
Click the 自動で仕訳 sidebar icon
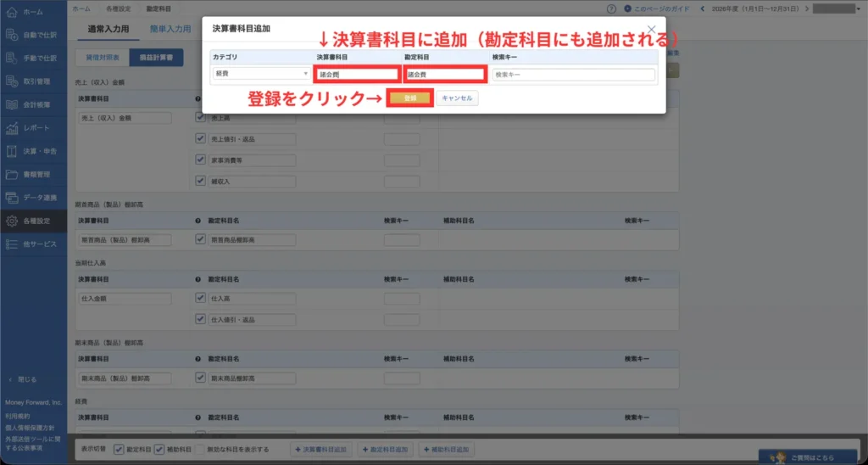point(12,35)
